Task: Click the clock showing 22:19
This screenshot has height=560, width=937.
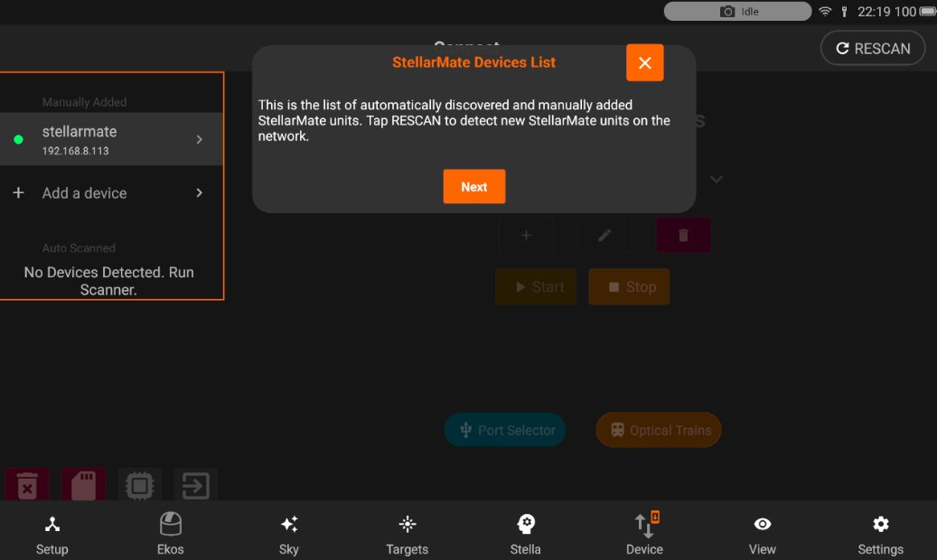Action: pyautogui.click(x=875, y=12)
